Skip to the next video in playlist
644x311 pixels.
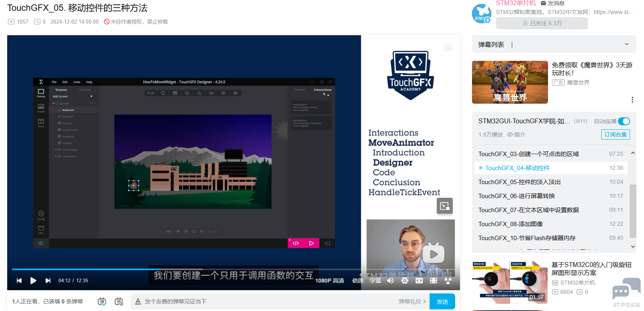click(48, 281)
